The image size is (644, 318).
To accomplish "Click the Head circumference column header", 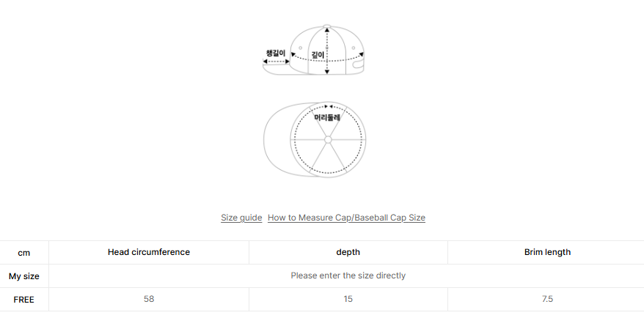I will coord(149,252).
